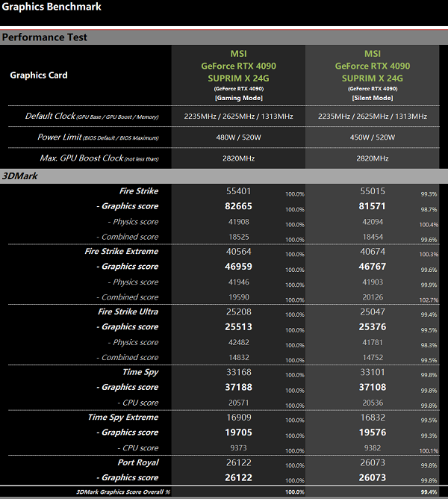
Task: Select the Silent Mode CPU score "20536"
Action: click(x=373, y=403)
